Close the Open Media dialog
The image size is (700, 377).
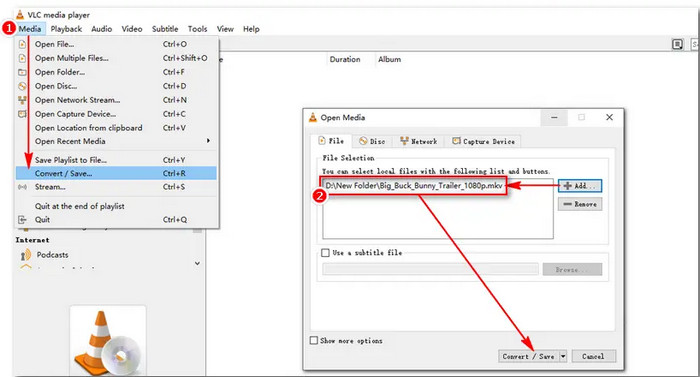tap(609, 117)
